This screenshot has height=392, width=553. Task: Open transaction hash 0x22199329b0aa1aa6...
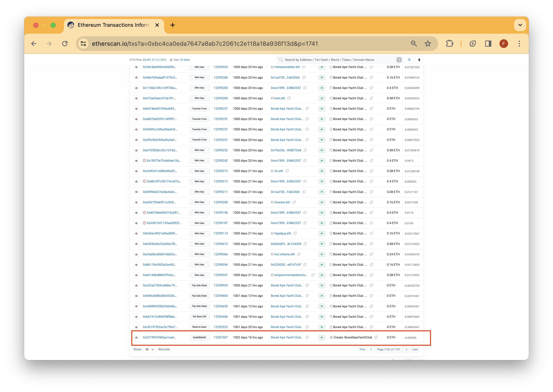pos(159,337)
